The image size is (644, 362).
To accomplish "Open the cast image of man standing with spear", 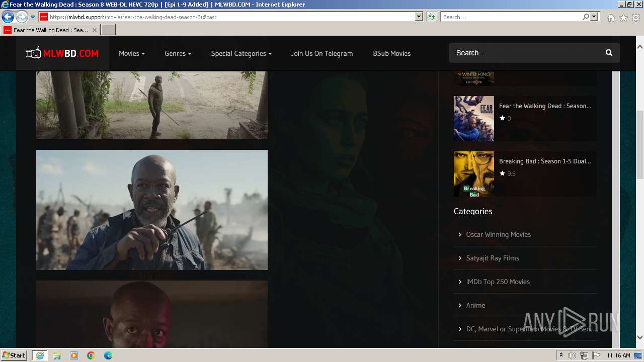I will tap(152, 105).
